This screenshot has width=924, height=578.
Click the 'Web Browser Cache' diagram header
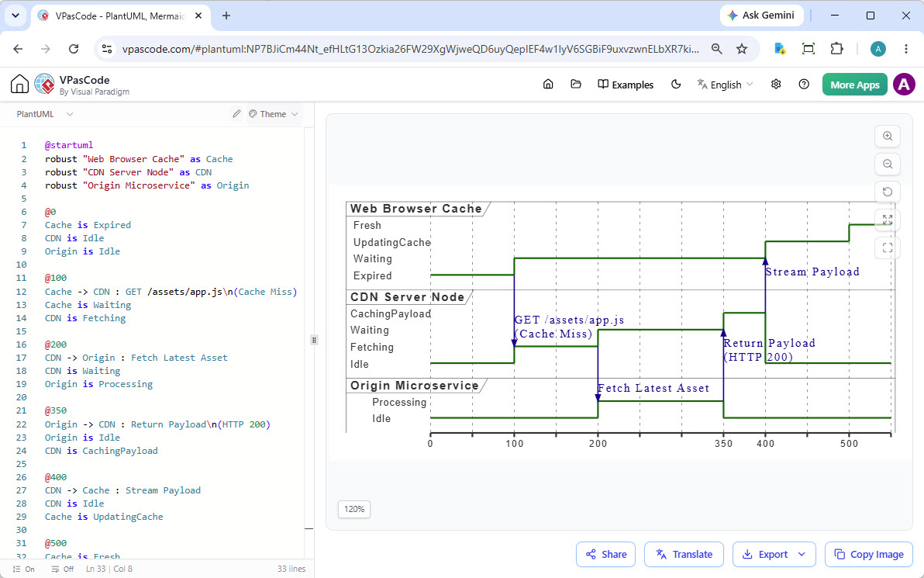click(416, 208)
